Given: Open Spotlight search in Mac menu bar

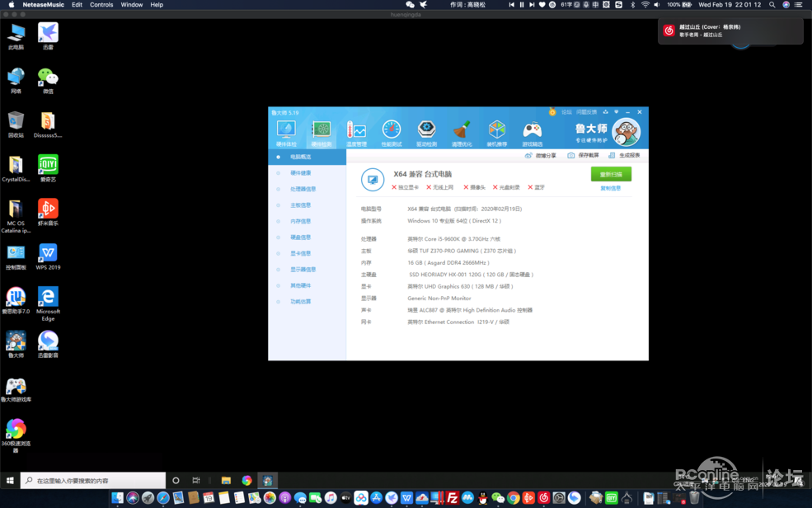Looking at the screenshot, I should point(772,5).
